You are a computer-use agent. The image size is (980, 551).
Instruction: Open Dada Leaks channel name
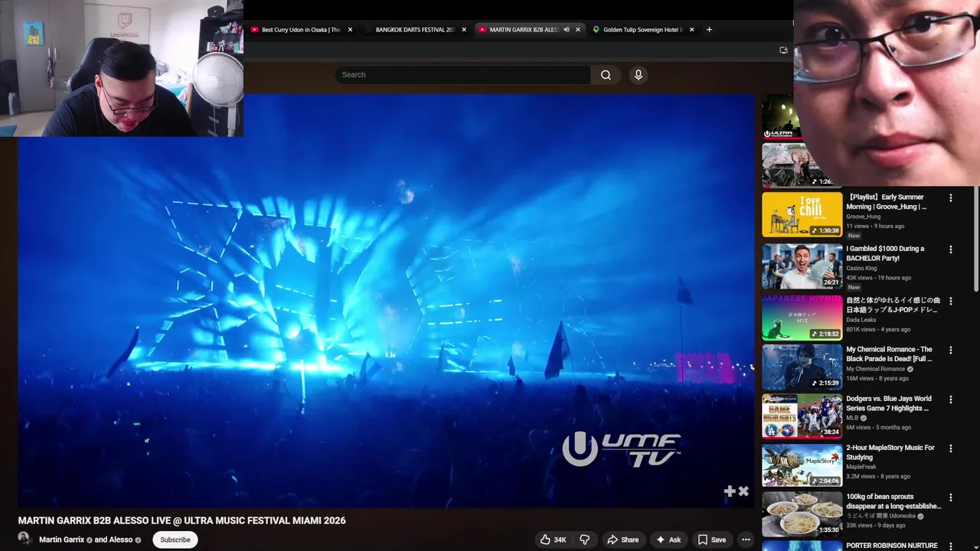(861, 320)
